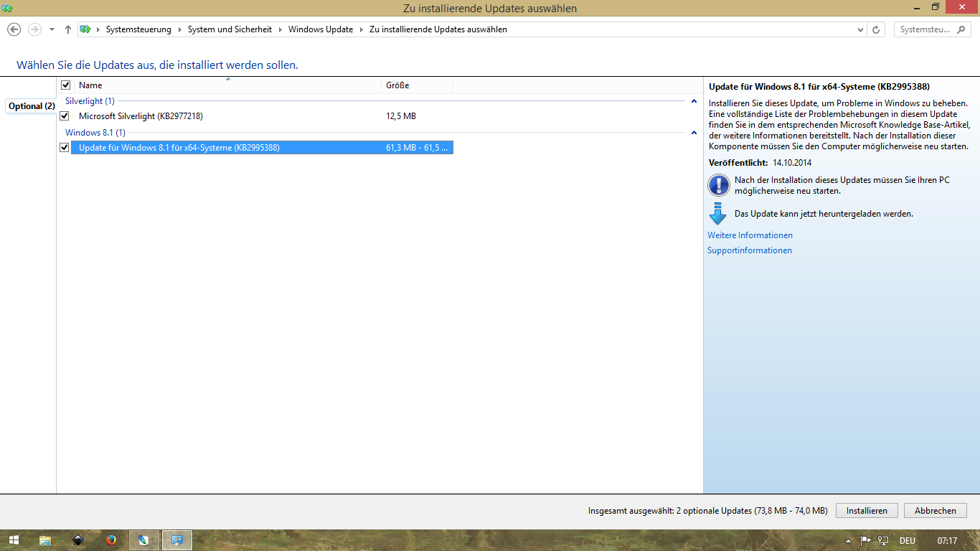Click the 12,5 MB size value
The height and width of the screenshot is (551, 980).
(401, 116)
